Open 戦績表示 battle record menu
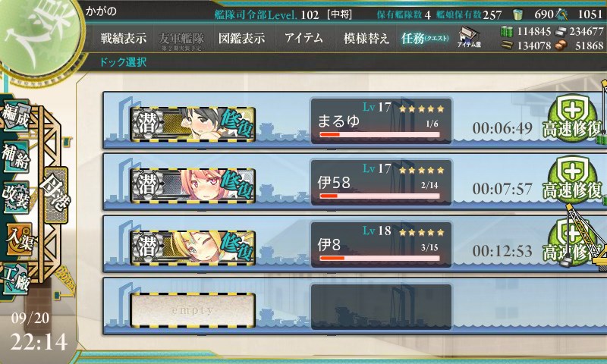 [x=124, y=38]
